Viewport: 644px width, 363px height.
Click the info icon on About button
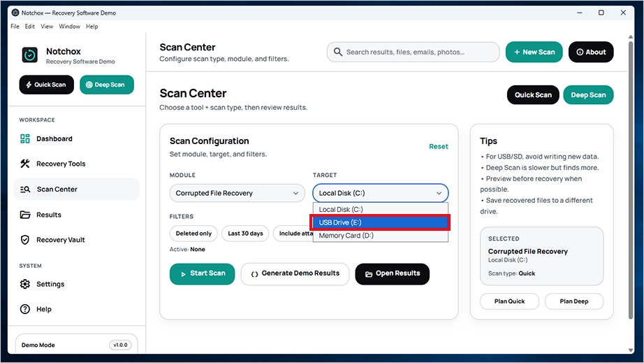click(580, 52)
